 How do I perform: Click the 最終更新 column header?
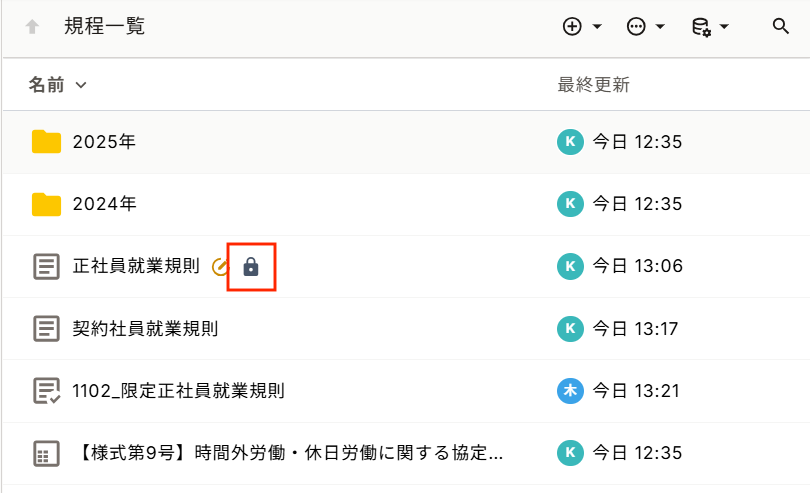pos(593,85)
